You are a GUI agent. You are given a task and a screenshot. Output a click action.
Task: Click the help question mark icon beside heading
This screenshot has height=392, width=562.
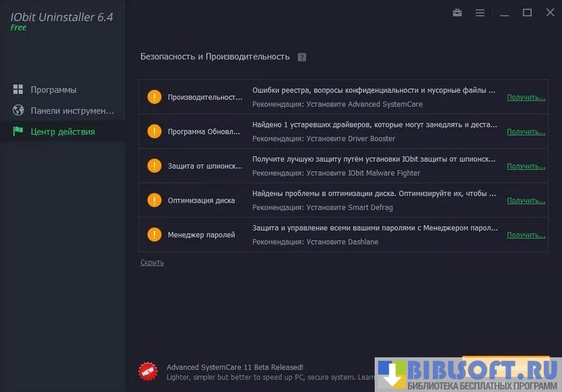pos(302,57)
